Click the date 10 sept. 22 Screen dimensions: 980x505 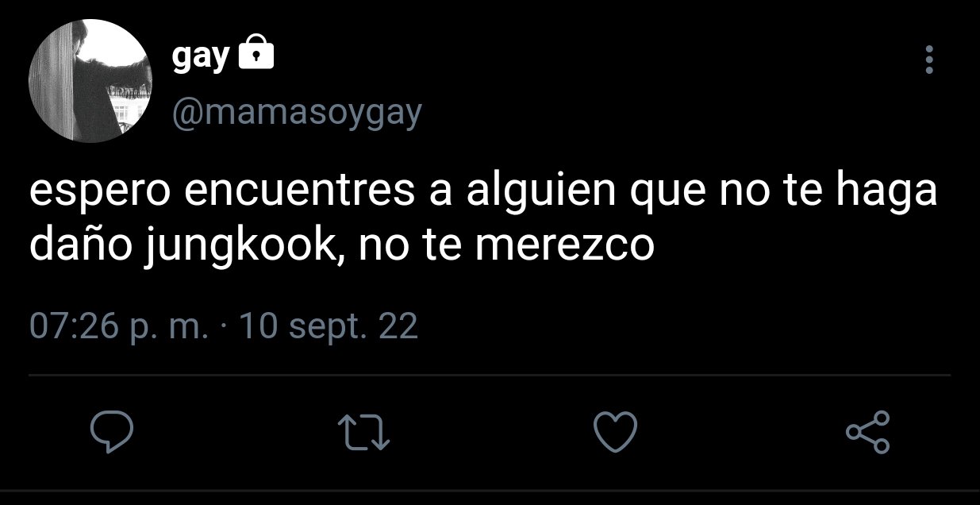tap(328, 326)
